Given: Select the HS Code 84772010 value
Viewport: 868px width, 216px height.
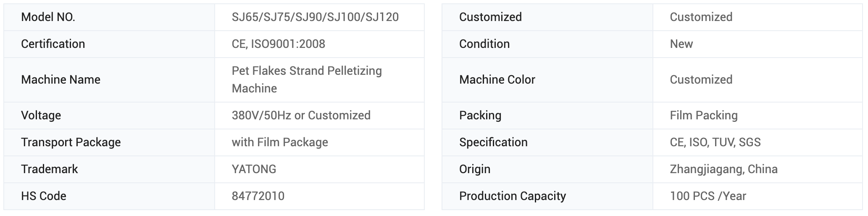Looking at the screenshot, I should (x=258, y=196).
